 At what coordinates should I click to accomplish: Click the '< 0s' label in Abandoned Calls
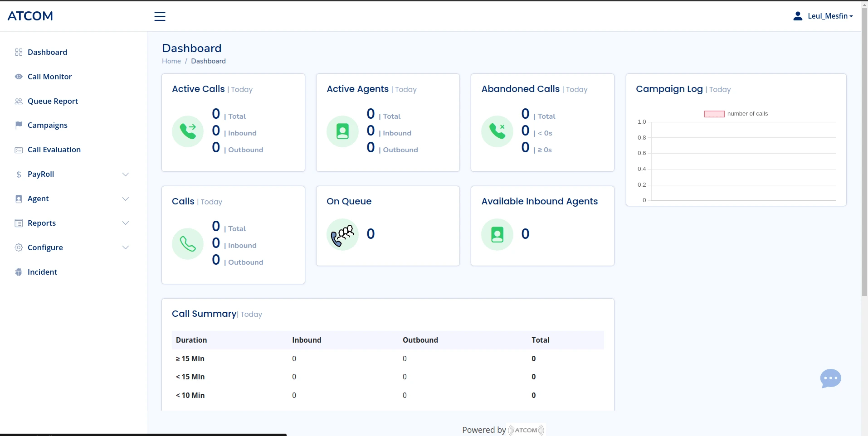[545, 133]
